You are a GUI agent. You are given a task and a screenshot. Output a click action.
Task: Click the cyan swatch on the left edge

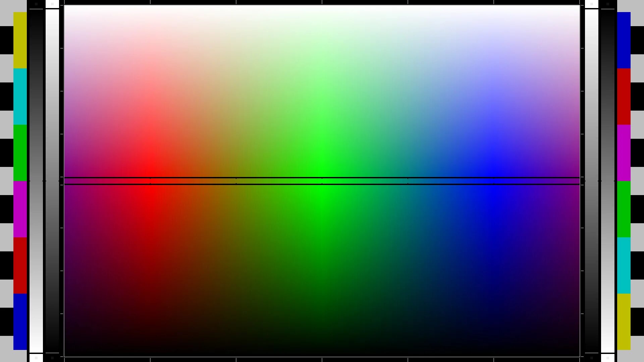click(20, 97)
